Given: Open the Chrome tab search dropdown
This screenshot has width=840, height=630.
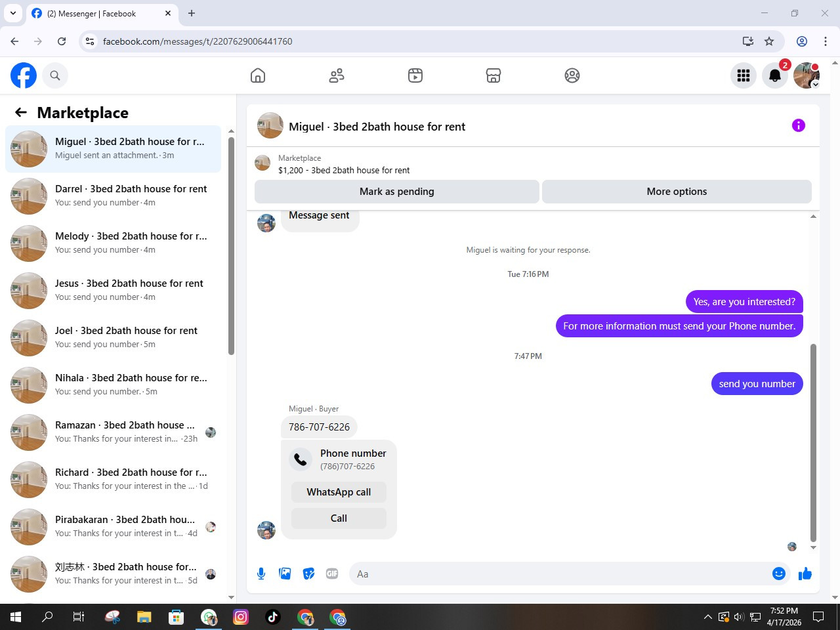Looking at the screenshot, I should pos(13,13).
